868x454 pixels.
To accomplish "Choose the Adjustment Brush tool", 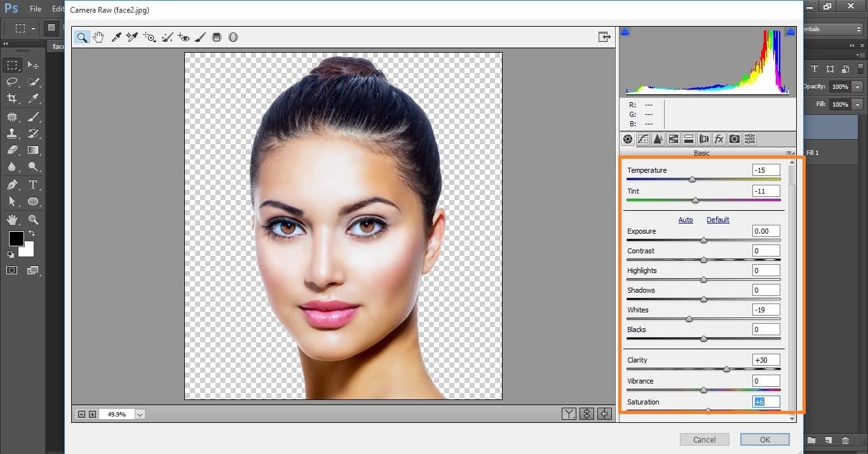I will coord(200,37).
